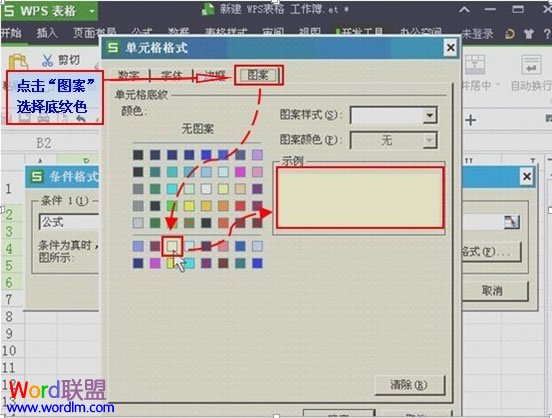Open the 图案样式(S) dropdown
552x418 pixels.
point(429,115)
